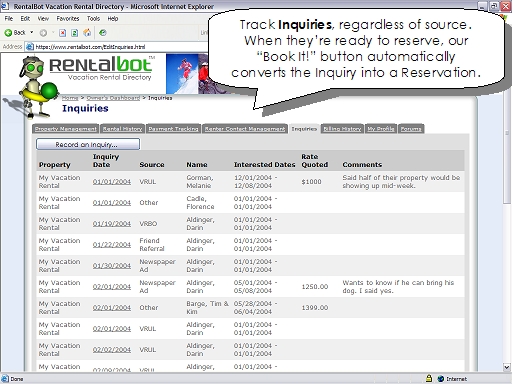The image size is (512, 385).
Task: Click the 1250.00 rate quoted cell
Action: (315, 287)
